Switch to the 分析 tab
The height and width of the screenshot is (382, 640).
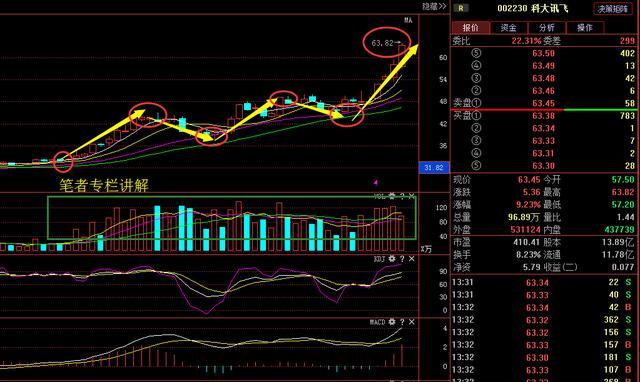(547, 27)
